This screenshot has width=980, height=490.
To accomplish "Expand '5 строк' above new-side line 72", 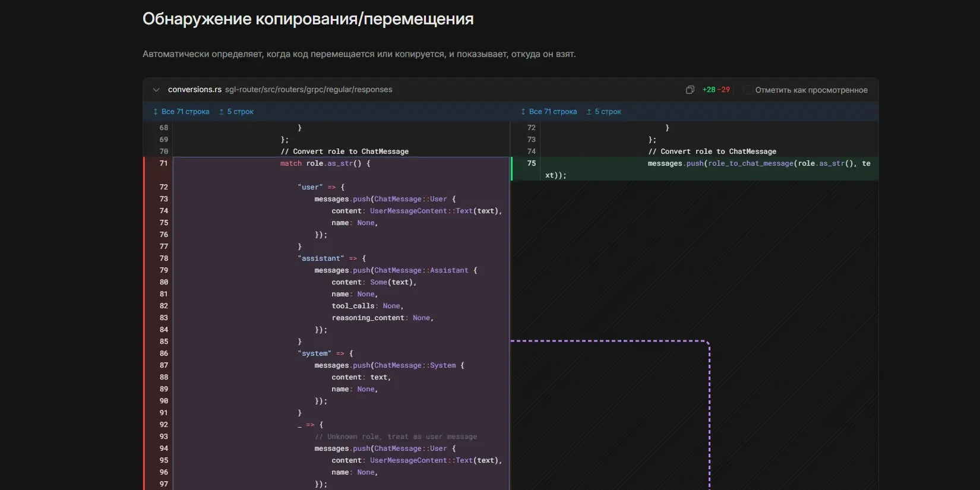I will click(603, 112).
